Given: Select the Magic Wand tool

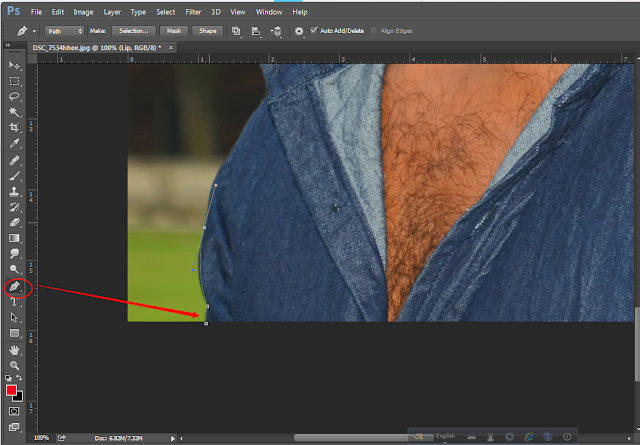Looking at the screenshot, I should (14, 112).
